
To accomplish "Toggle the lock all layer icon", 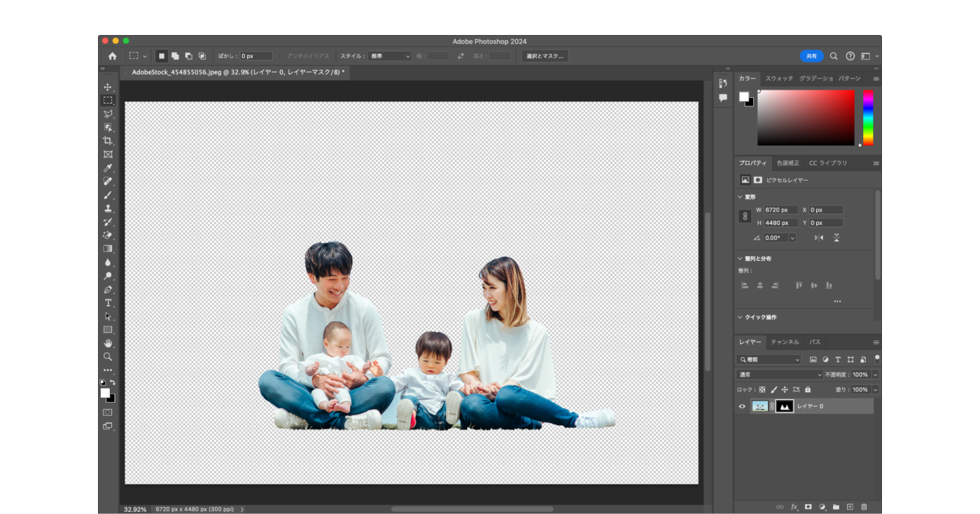I will pyautogui.click(x=808, y=389).
